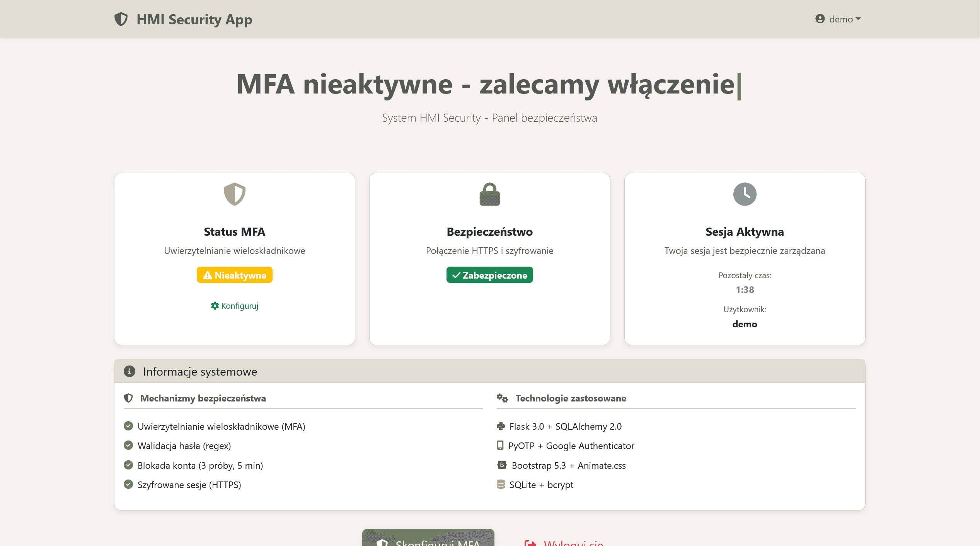
Task: Click the Walidacja hasła (regex) text
Action: coord(184,446)
